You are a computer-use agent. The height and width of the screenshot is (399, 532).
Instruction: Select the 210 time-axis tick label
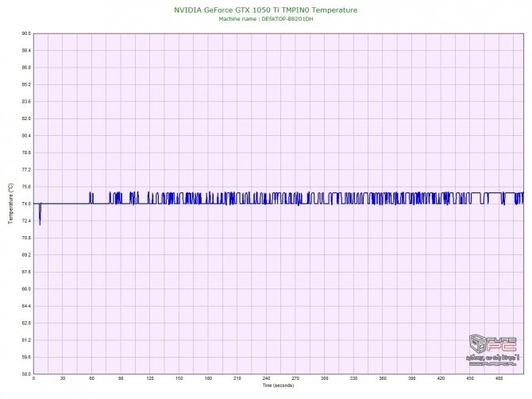237,378
